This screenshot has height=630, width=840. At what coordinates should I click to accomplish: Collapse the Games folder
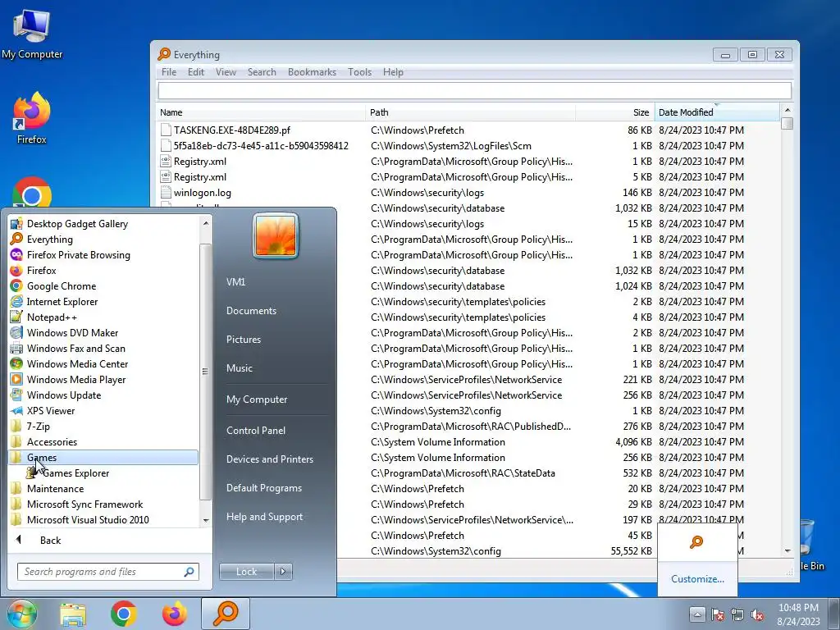pos(103,458)
